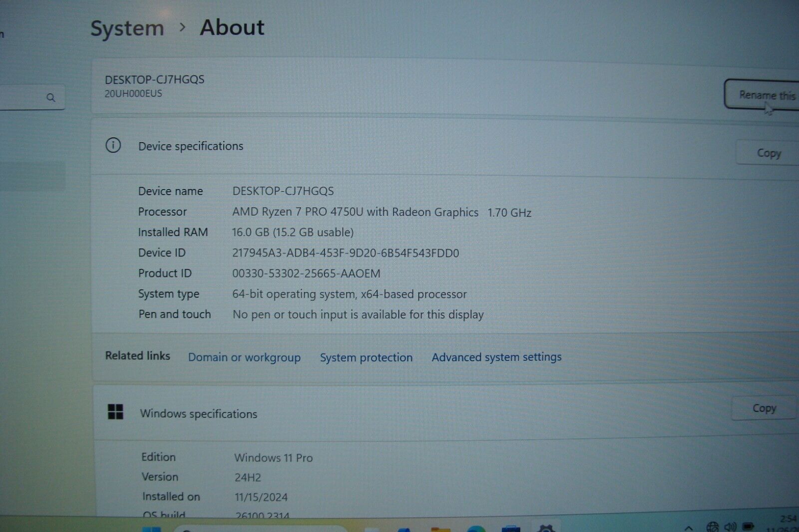Open the network globe icon in system tray
The image size is (799, 532).
(x=713, y=527)
